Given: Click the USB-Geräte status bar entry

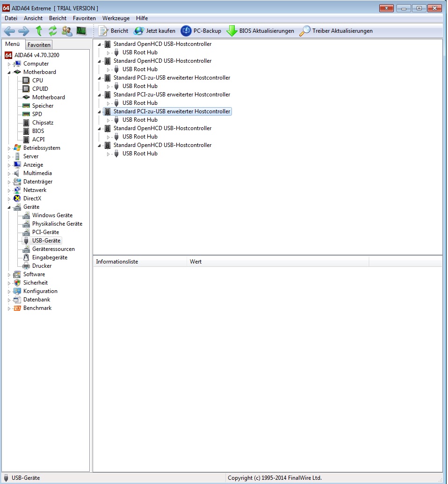Looking at the screenshot, I should pyautogui.click(x=26, y=478).
